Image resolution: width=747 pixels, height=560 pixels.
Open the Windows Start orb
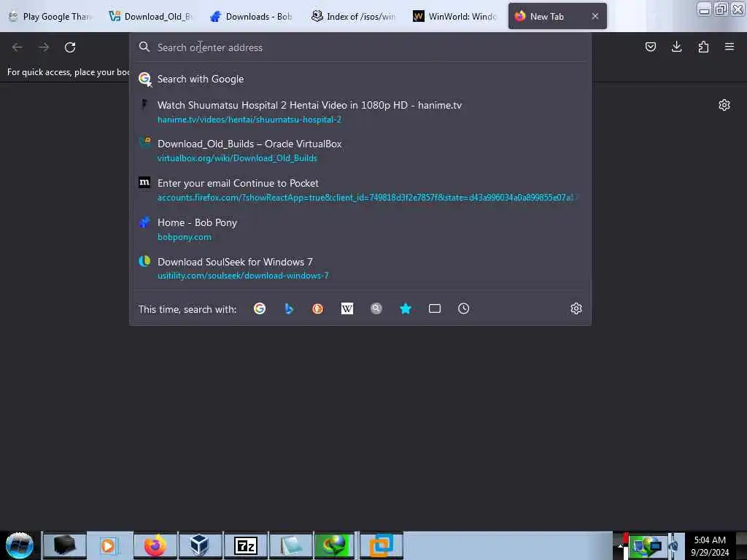point(20,545)
